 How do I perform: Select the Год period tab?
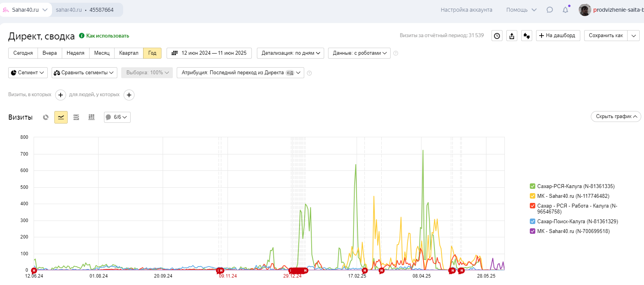(152, 53)
